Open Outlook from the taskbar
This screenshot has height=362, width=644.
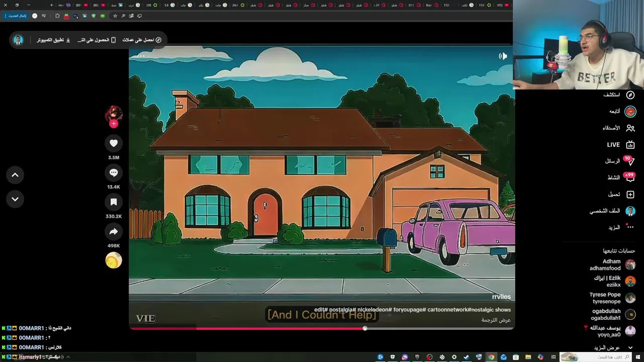(x=504, y=357)
